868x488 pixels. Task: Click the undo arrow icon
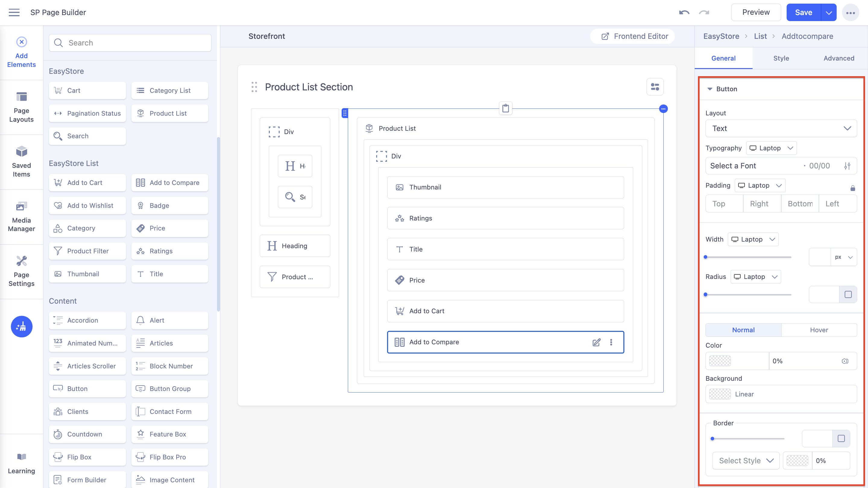pyautogui.click(x=684, y=12)
